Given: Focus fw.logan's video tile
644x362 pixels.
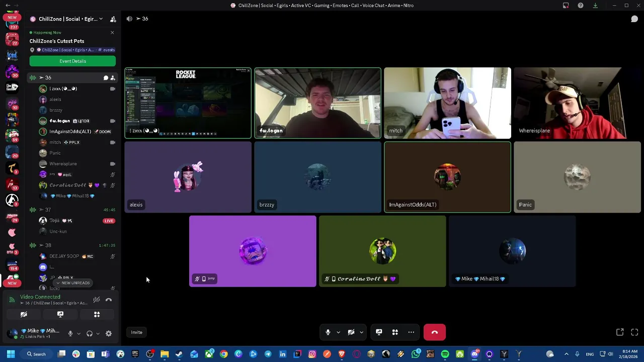Looking at the screenshot, I should point(318,103).
